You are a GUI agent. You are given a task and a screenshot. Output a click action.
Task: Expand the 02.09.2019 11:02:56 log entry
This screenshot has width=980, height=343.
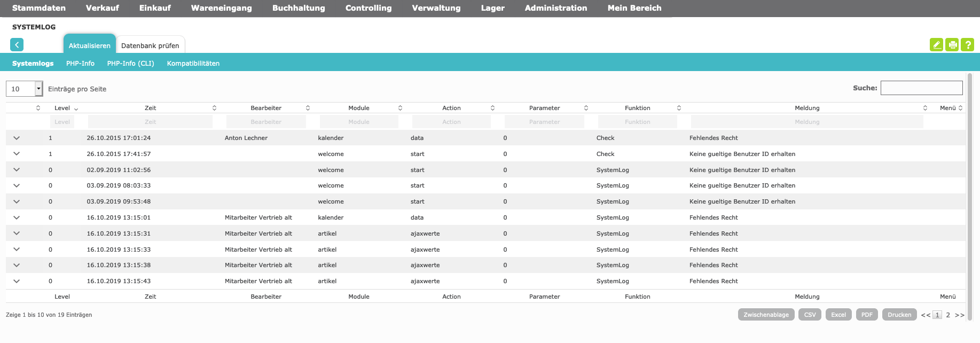click(x=17, y=170)
